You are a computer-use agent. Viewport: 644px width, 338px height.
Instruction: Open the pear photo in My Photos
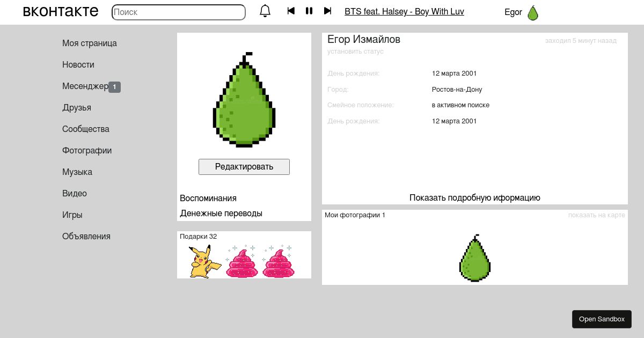point(475,258)
